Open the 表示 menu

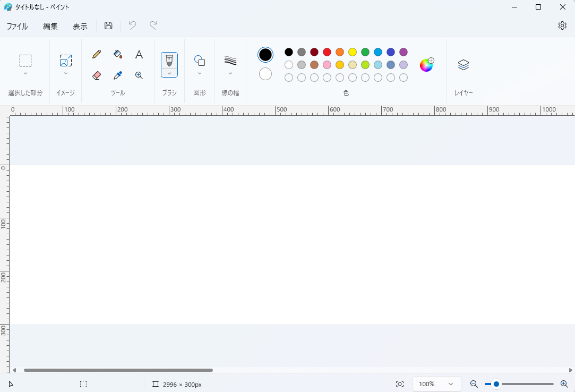[80, 26]
